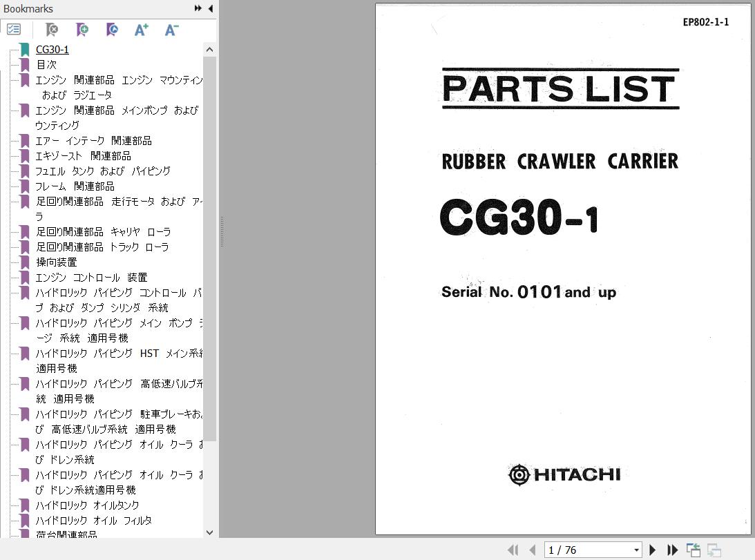Jump to the last page
The image size is (755, 560).
[x=672, y=550]
